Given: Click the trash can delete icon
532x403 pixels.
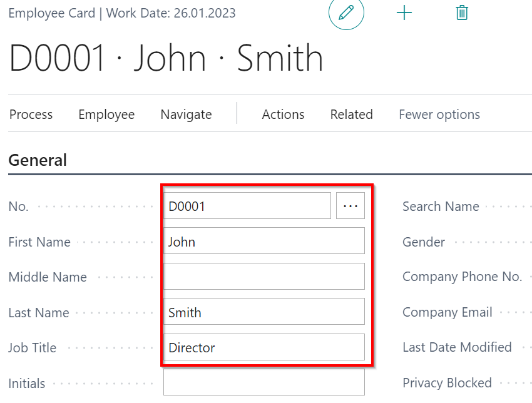Looking at the screenshot, I should 462,13.
